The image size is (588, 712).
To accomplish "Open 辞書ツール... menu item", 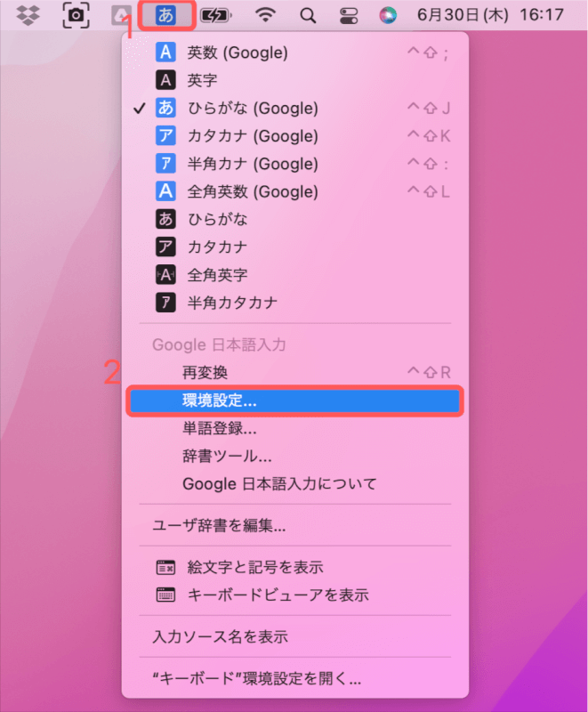I will (x=295, y=456).
